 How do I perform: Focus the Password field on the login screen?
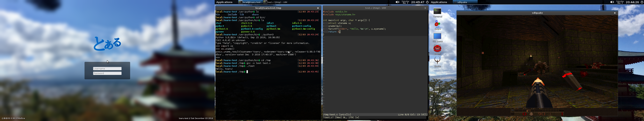coord(107,73)
